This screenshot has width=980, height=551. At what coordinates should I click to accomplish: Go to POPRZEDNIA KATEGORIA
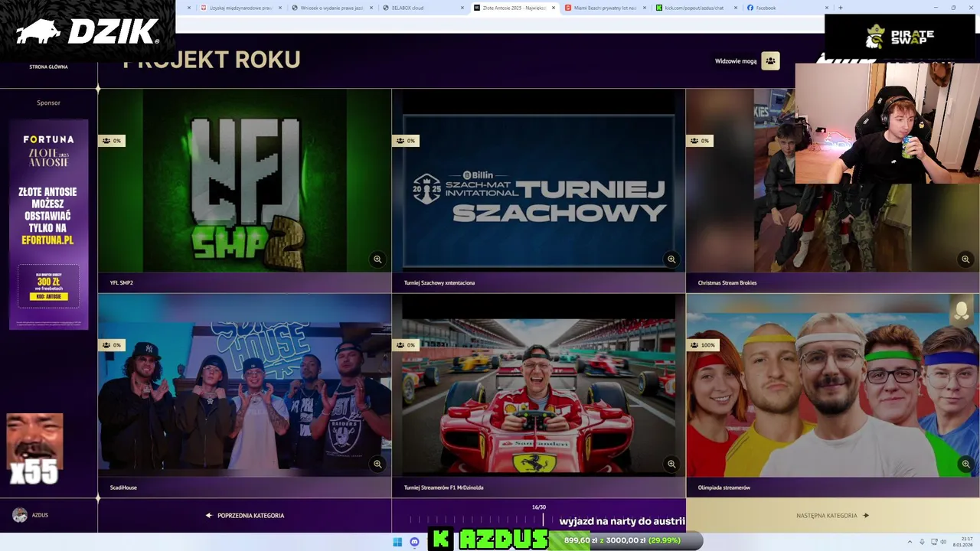point(245,516)
